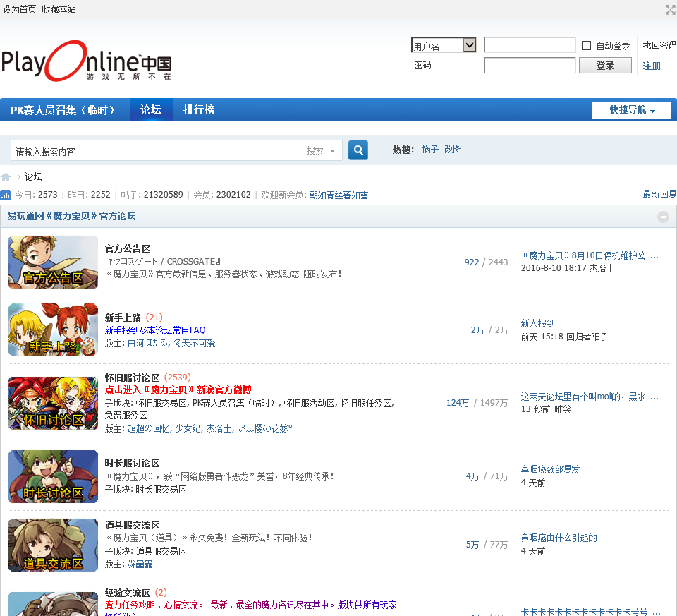Viewport: 677px width, 616px height.
Task: Open the 时长服讨论区 forum title
Action: pyautogui.click(x=132, y=463)
